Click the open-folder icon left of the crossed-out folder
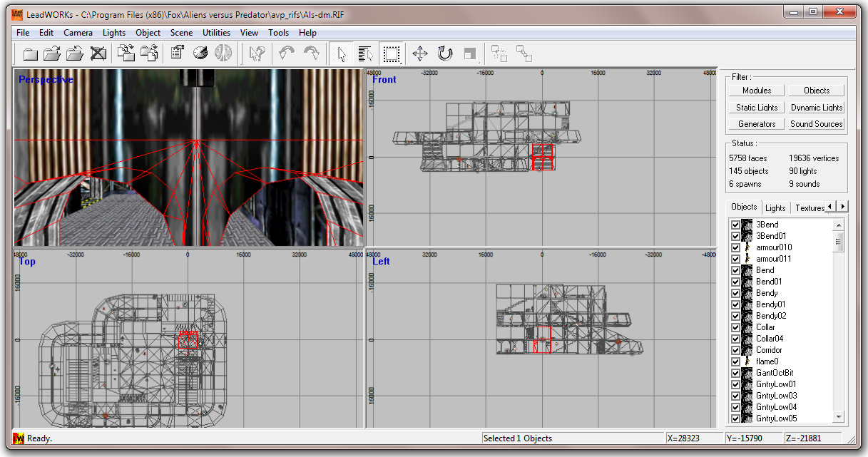 pos(74,53)
